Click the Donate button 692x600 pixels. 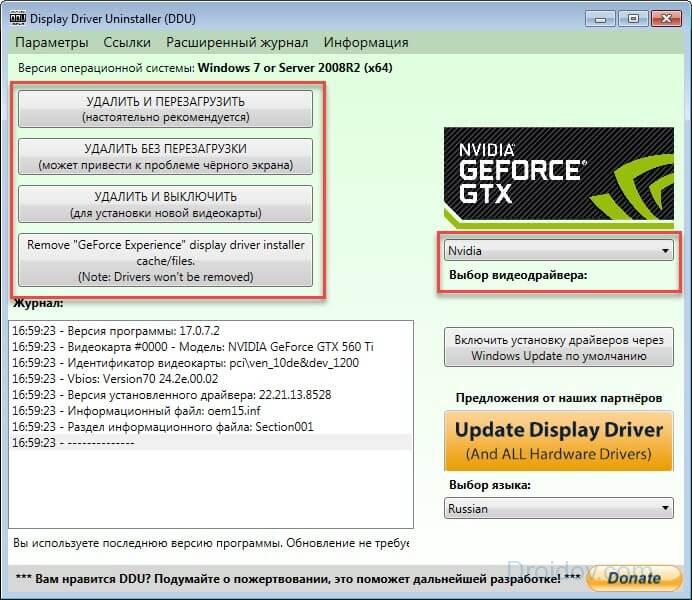coord(634,578)
